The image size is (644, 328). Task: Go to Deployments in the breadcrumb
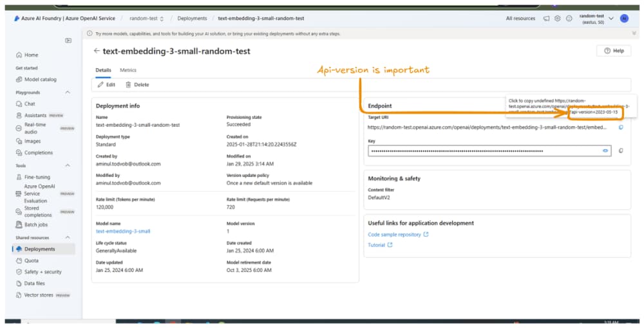[x=192, y=19]
